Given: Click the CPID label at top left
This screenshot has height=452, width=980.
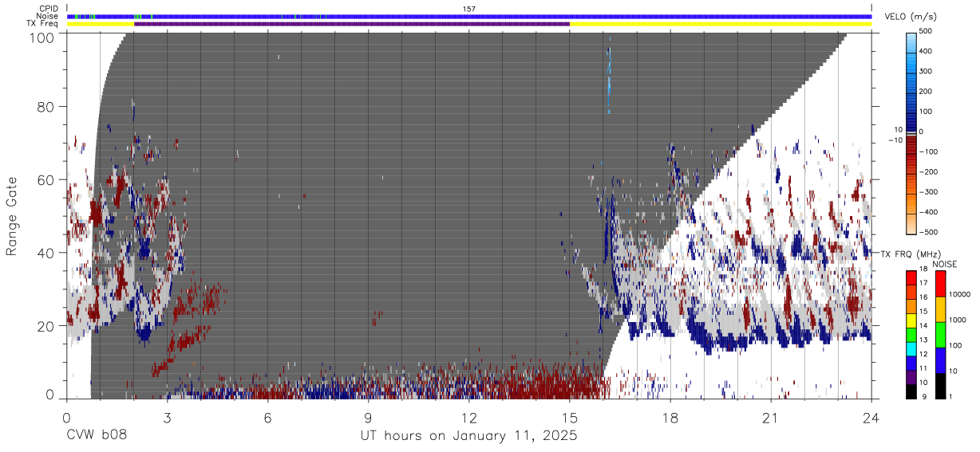Looking at the screenshot, I should click(49, 9).
